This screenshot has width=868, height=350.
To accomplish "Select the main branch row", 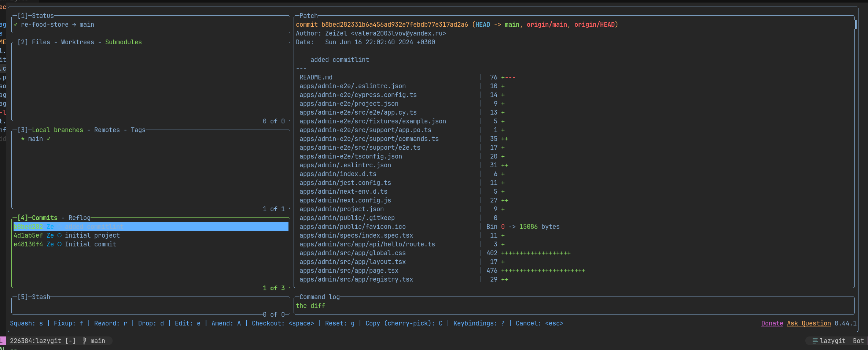I will tap(151, 139).
